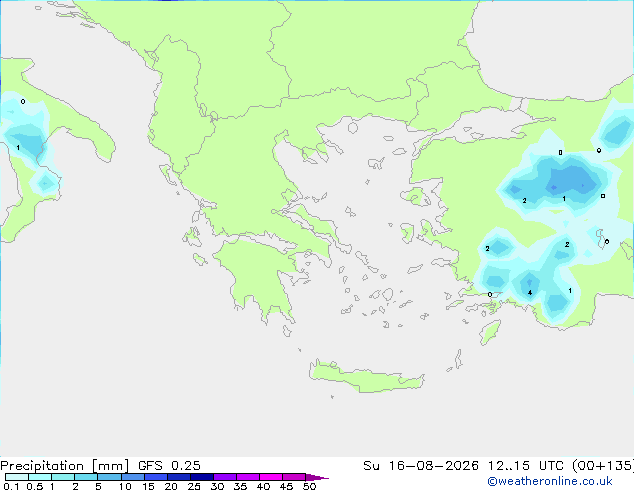Viewport: 634px width, 490px height.
Task: Click the 45–50 mm legend color swatch
Action: coord(294,477)
